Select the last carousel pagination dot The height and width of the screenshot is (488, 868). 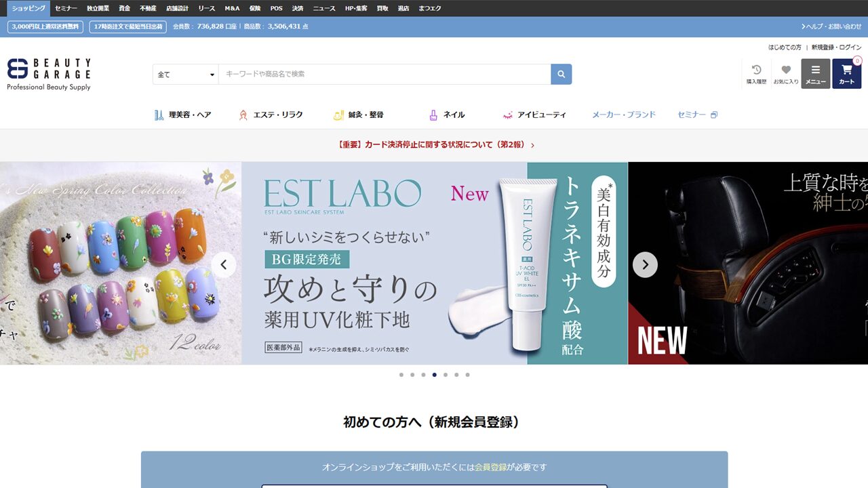pos(467,375)
